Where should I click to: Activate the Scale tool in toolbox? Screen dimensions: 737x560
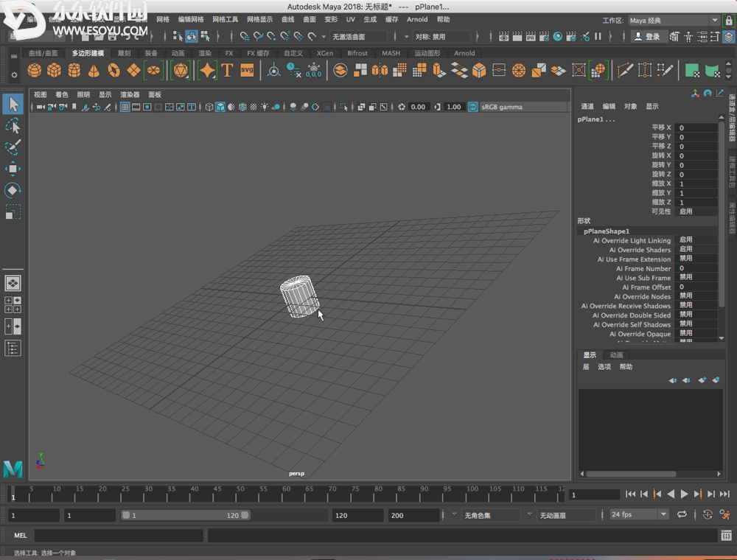pyautogui.click(x=13, y=212)
